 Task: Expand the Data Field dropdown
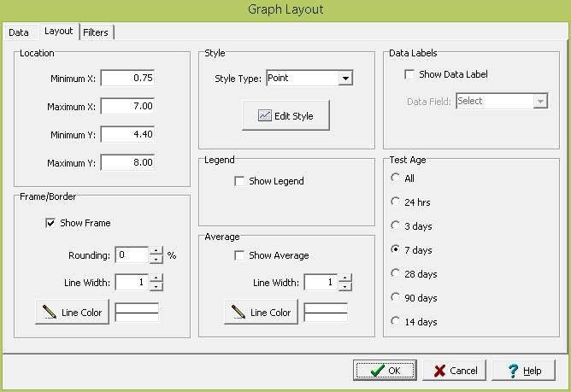click(x=539, y=101)
